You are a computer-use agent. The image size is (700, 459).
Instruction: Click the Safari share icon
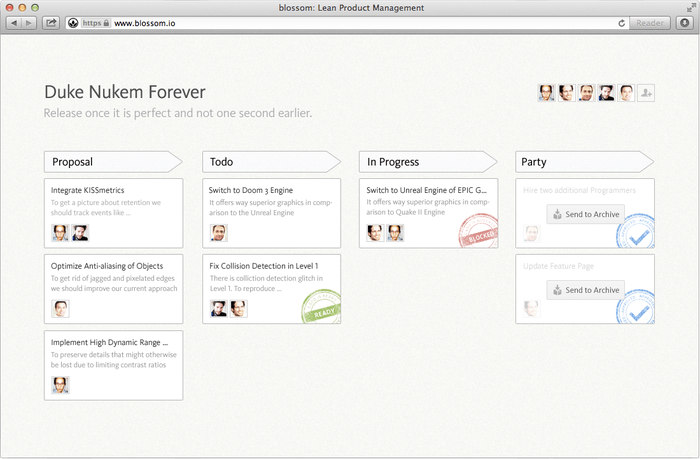[x=51, y=22]
